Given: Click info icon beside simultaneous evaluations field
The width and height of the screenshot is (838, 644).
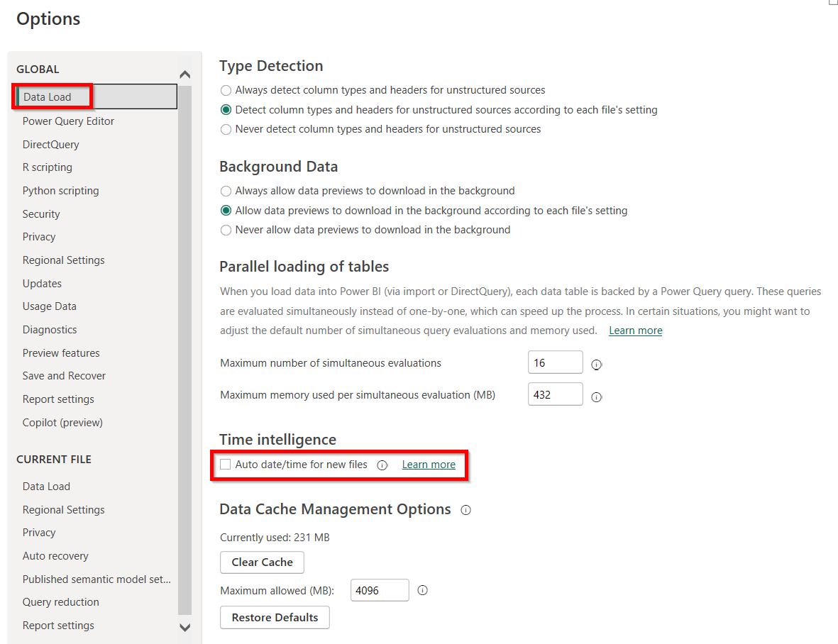Looking at the screenshot, I should coord(597,365).
